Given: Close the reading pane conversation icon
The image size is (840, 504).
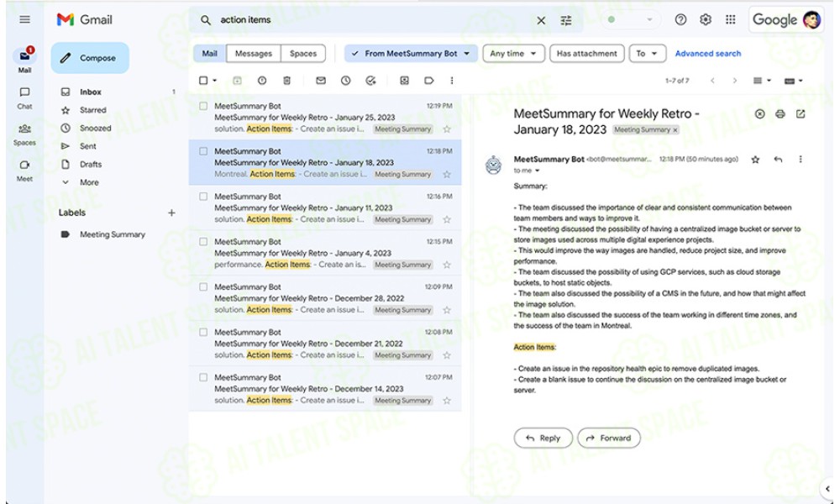Looking at the screenshot, I should (759, 114).
